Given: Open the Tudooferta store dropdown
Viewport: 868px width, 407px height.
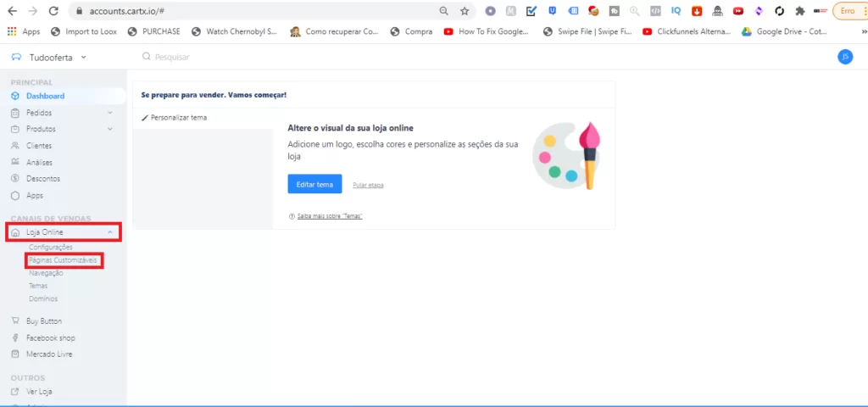Looking at the screenshot, I should 49,57.
